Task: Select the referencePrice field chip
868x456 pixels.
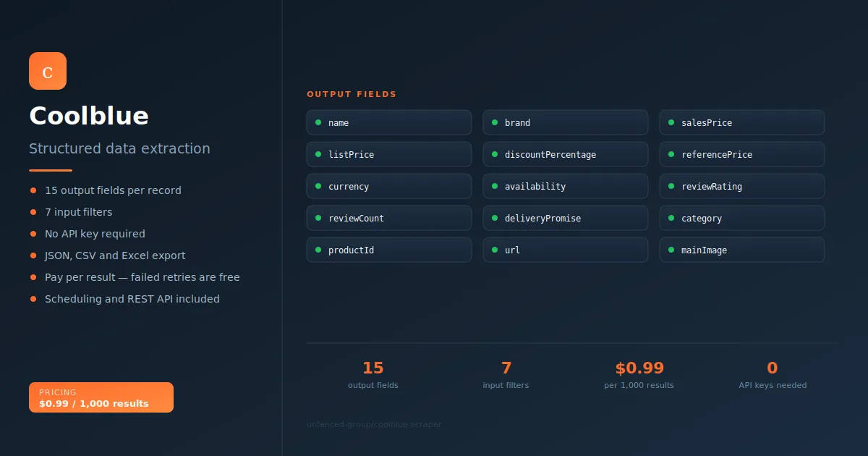Action: pyautogui.click(x=742, y=154)
